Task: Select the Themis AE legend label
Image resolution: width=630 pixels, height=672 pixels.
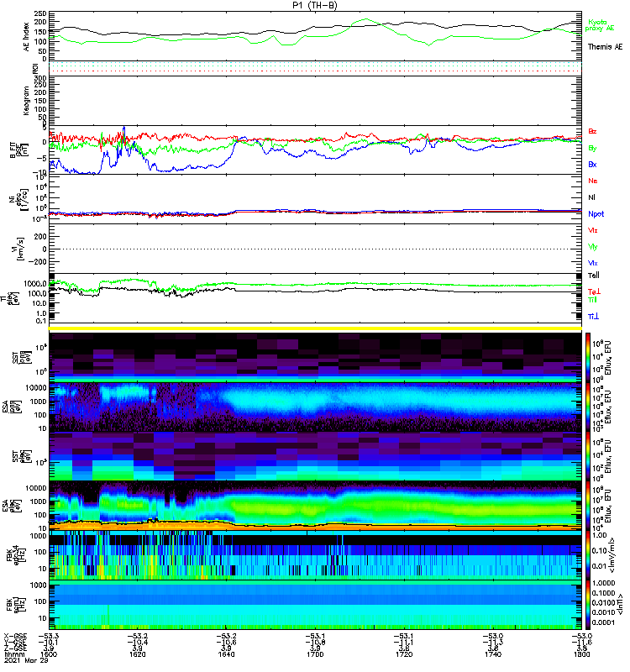Action: [605, 47]
